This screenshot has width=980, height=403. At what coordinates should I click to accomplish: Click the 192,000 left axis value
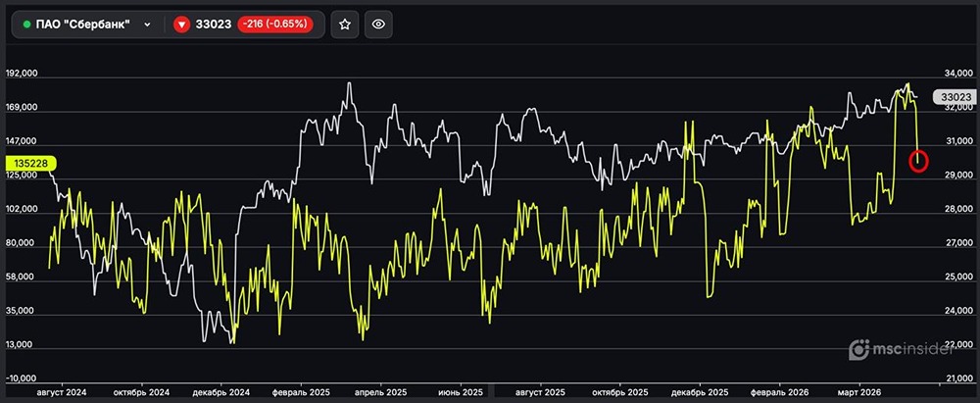22,74
